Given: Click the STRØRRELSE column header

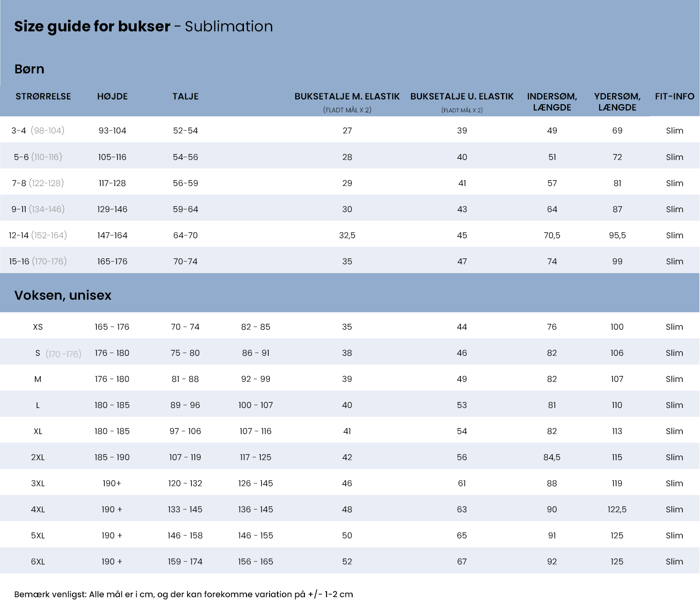Looking at the screenshot, I should click(x=43, y=96).
